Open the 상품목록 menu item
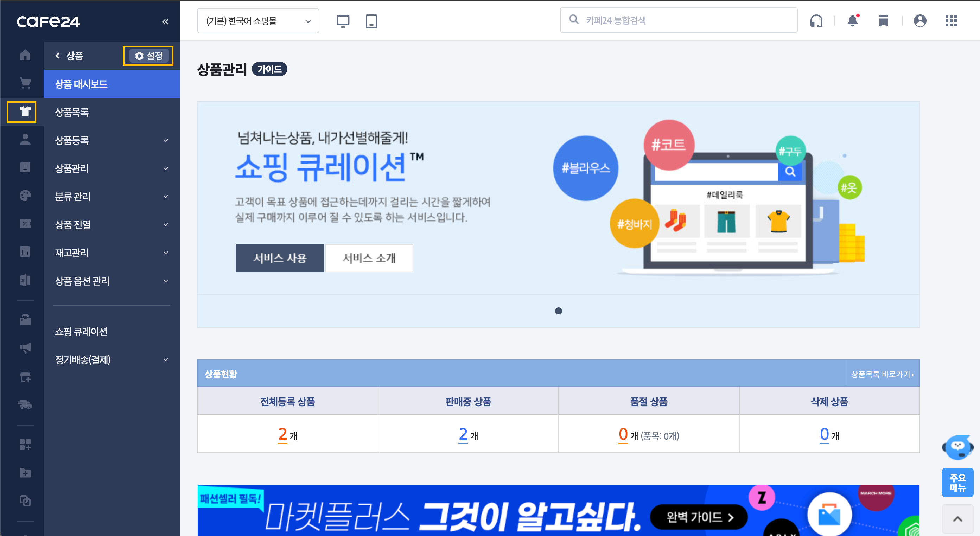Screen dimensions: 980x536 click(112, 112)
